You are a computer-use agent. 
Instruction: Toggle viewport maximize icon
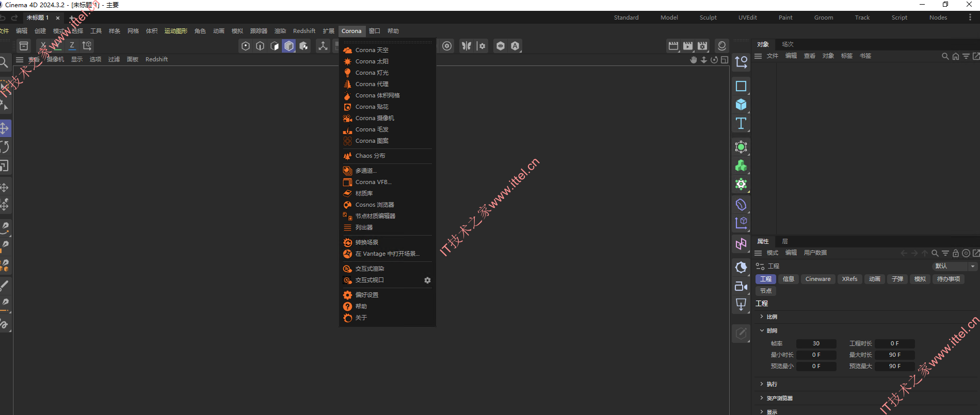pyautogui.click(x=725, y=60)
